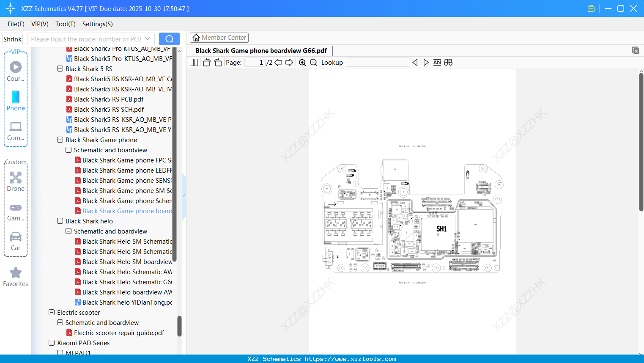Click the PDF viewer vertical scrollbar
The image size is (644, 363).
click(x=641, y=142)
